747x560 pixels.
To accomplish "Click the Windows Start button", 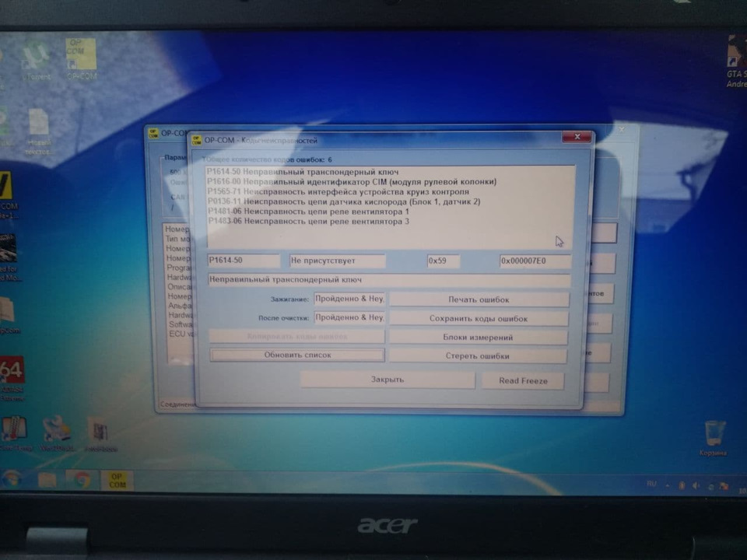I will 11,480.
